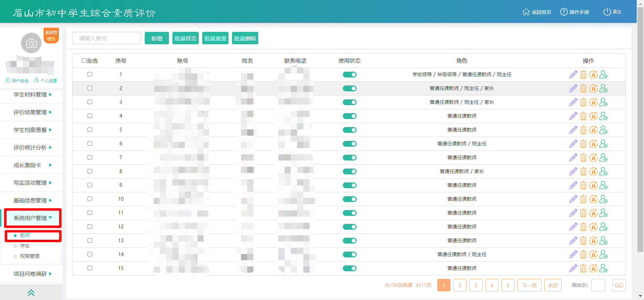Viewport: 644px width, 300px height.
Task: Click the 批量状态 button
Action: tap(186, 38)
